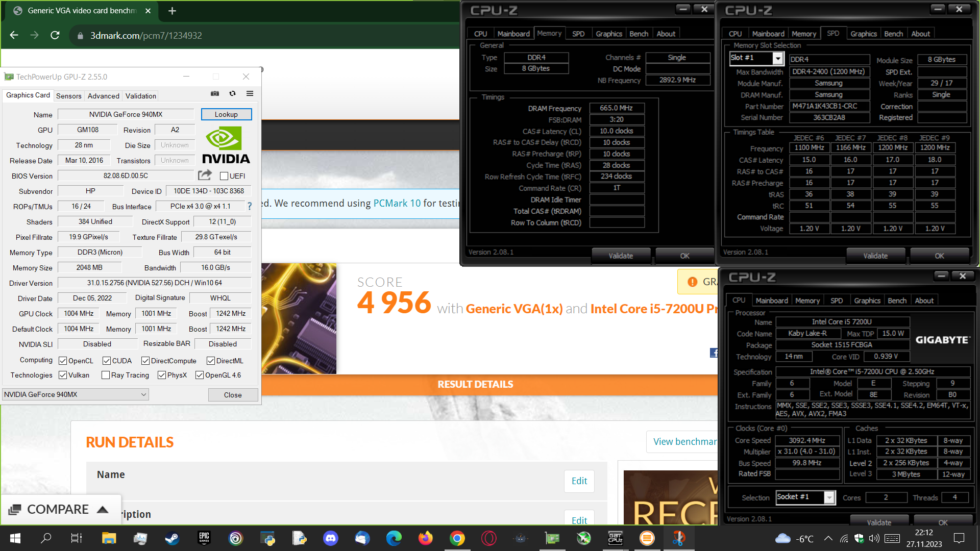This screenshot has width=980, height=551.
Task: Click the Gigabyte CPU-Z taskbar icon
Action: click(615, 538)
